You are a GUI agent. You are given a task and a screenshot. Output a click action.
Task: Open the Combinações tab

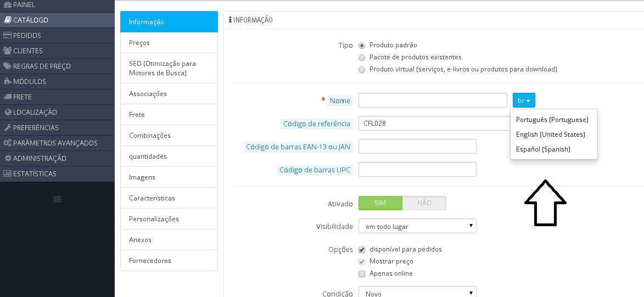tap(169, 136)
